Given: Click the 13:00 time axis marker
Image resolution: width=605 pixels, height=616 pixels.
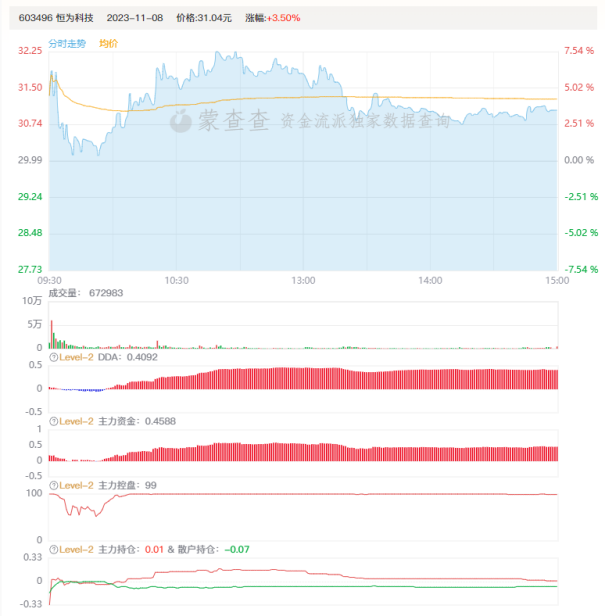Looking at the screenshot, I should (x=303, y=280).
